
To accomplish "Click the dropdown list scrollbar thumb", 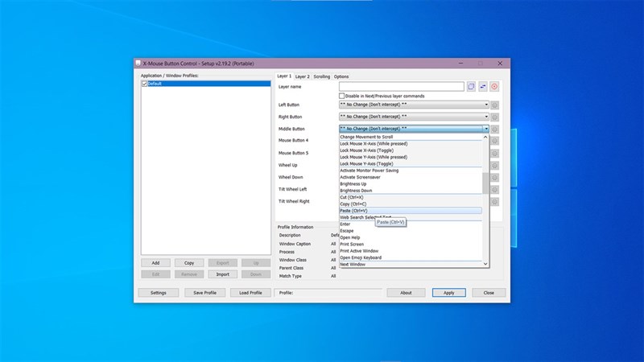I will (486, 183).
